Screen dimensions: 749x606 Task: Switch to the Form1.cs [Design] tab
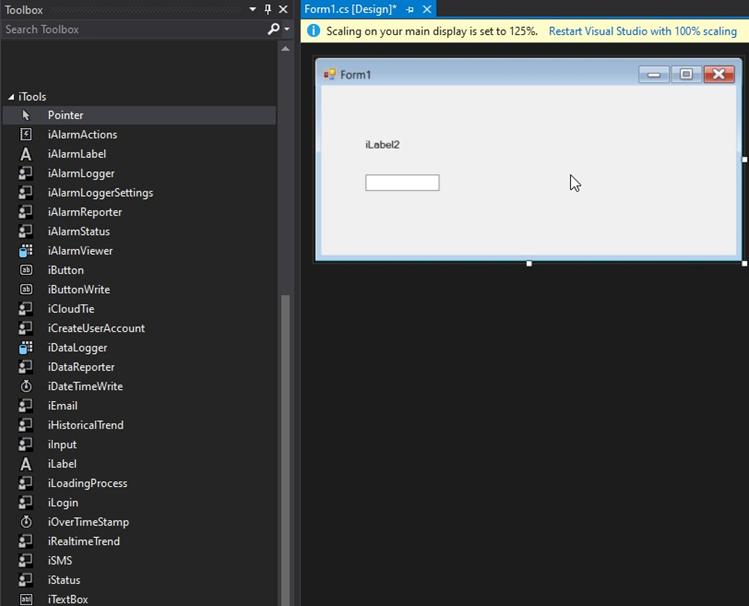click(x=350, y=10)
